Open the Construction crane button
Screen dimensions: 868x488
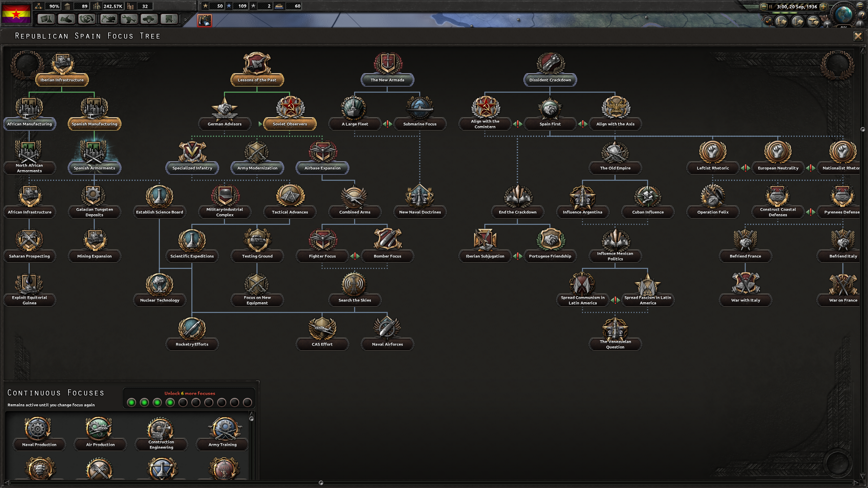point(108,19)
